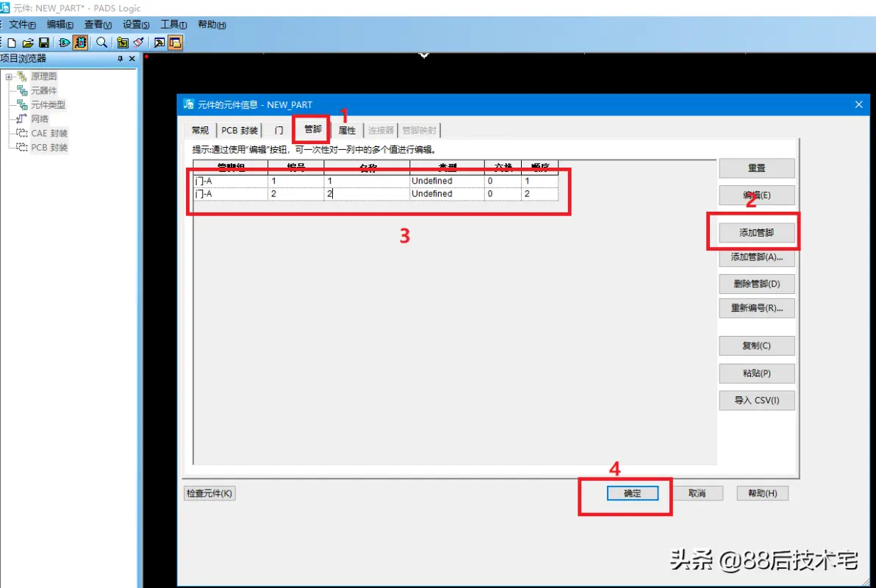Expand the 原理图 tree node
Image resolution: width=876 pixels, height=588 pixels.
coord(9,76)
